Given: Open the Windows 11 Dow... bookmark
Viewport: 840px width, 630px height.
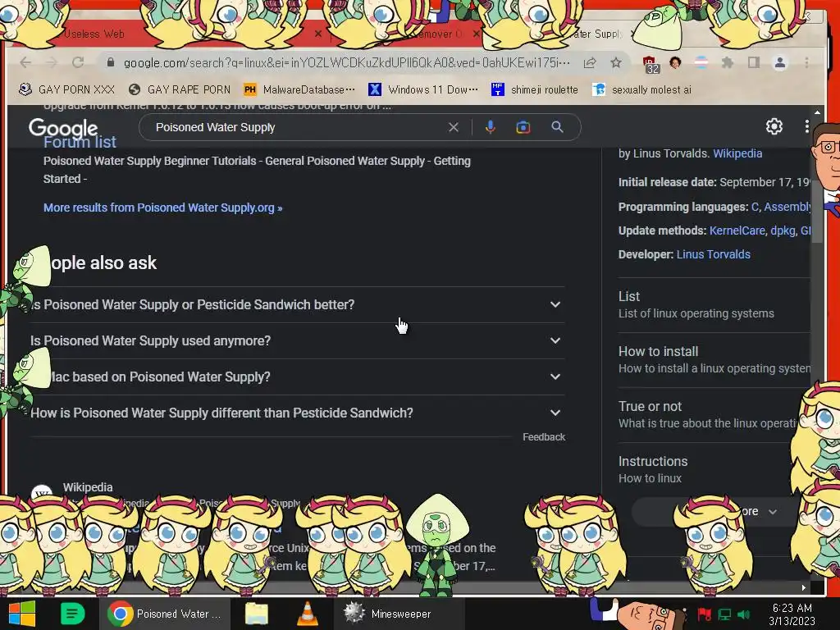Looking at the screenshot, I should pyautogui.click(x=423, y=89).
